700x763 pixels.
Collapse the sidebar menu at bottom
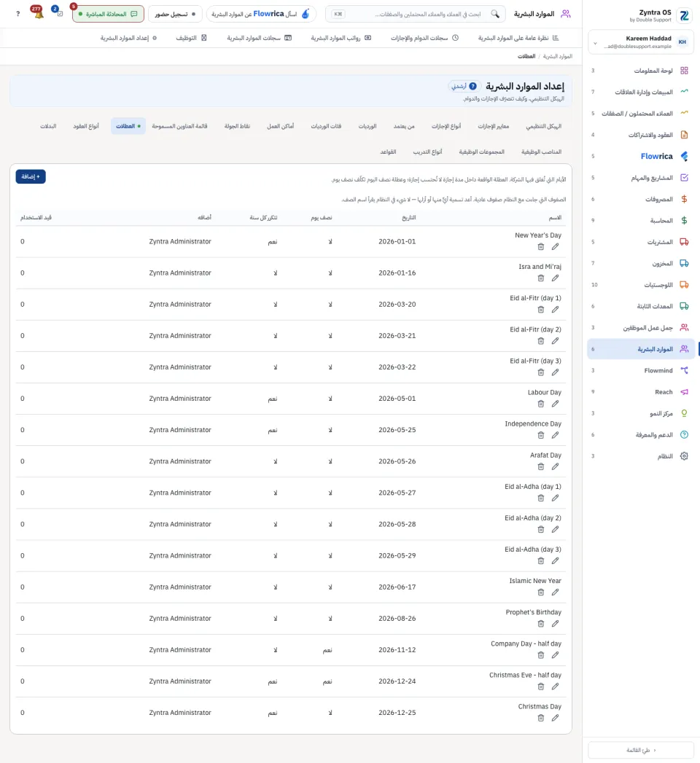641,750
